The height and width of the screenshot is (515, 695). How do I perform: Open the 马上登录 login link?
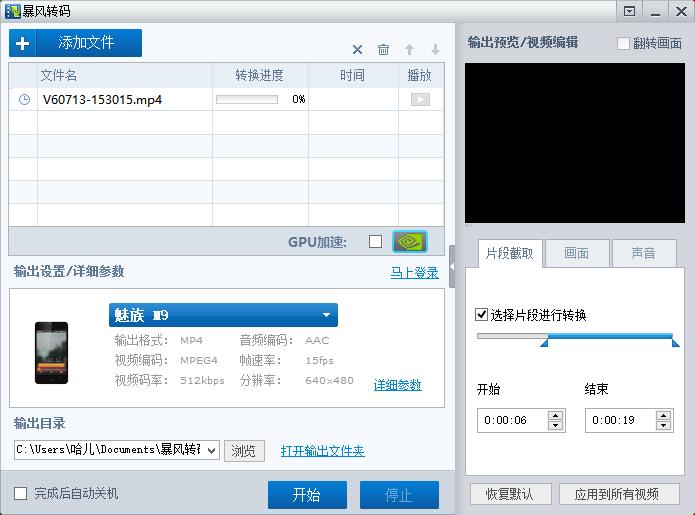pos(414,273)
